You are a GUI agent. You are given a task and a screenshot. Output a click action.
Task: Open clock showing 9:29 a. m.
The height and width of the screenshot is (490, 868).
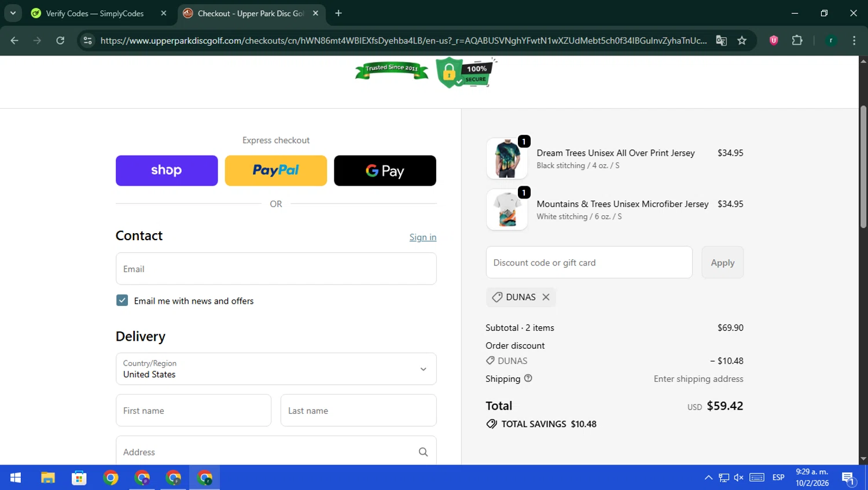(812, 477)
